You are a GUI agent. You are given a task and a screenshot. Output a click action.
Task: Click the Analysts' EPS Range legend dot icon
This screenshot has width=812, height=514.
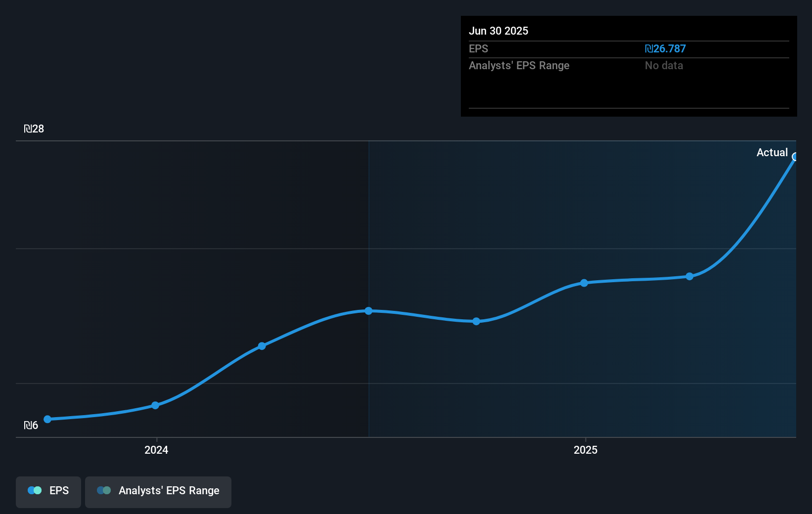pos(104,490)
